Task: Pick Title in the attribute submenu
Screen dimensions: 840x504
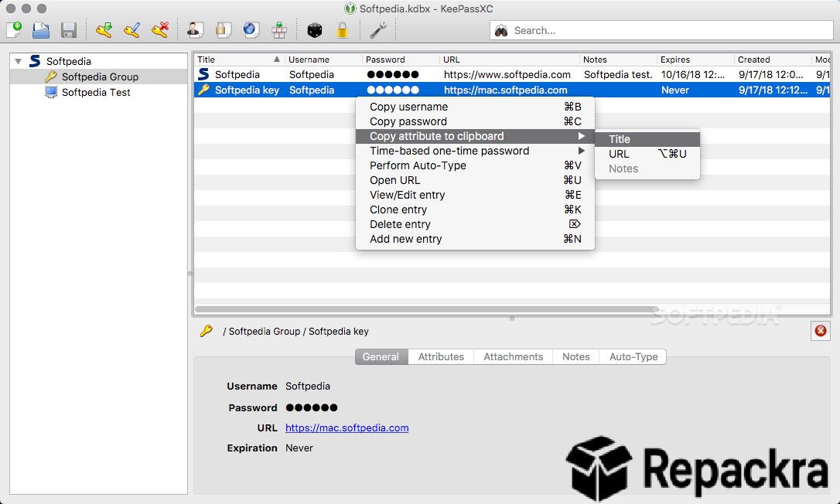Action: (x=647, y=139)
